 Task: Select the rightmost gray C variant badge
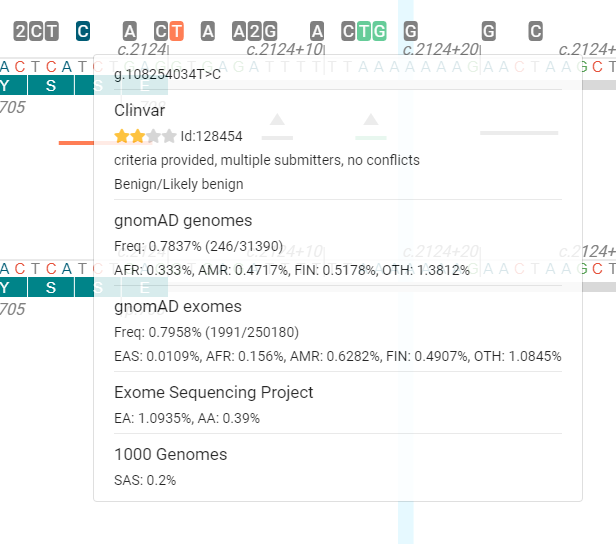(x=536, y=31)
